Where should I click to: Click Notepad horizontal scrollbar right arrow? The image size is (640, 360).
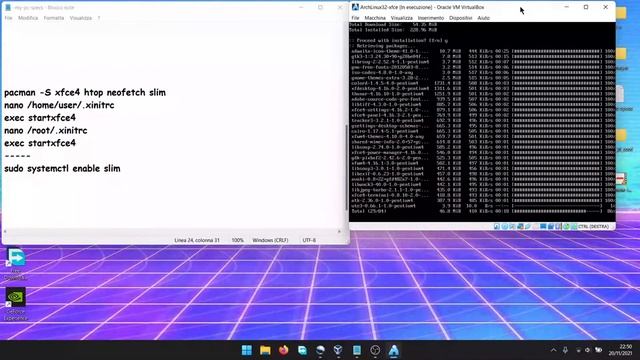click(339, 231)
